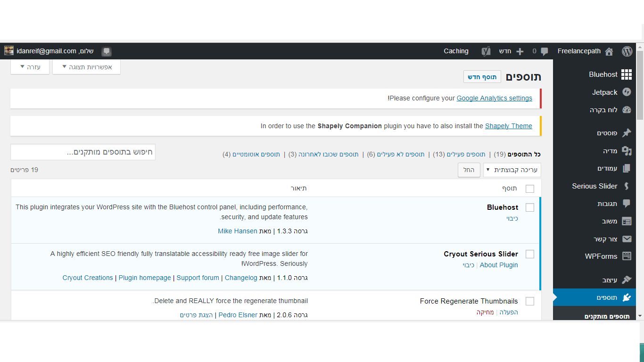
Task: Expand the אפשרויות תצוגה screen options
Action: (86, 67)
